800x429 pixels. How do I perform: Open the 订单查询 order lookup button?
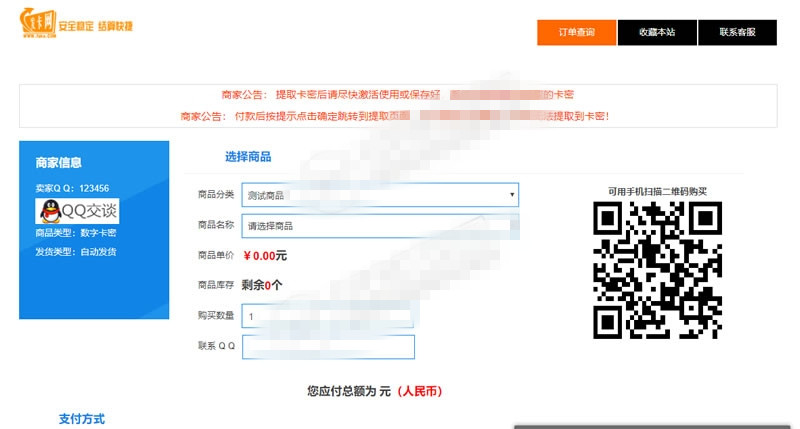[x=577, y=32]
